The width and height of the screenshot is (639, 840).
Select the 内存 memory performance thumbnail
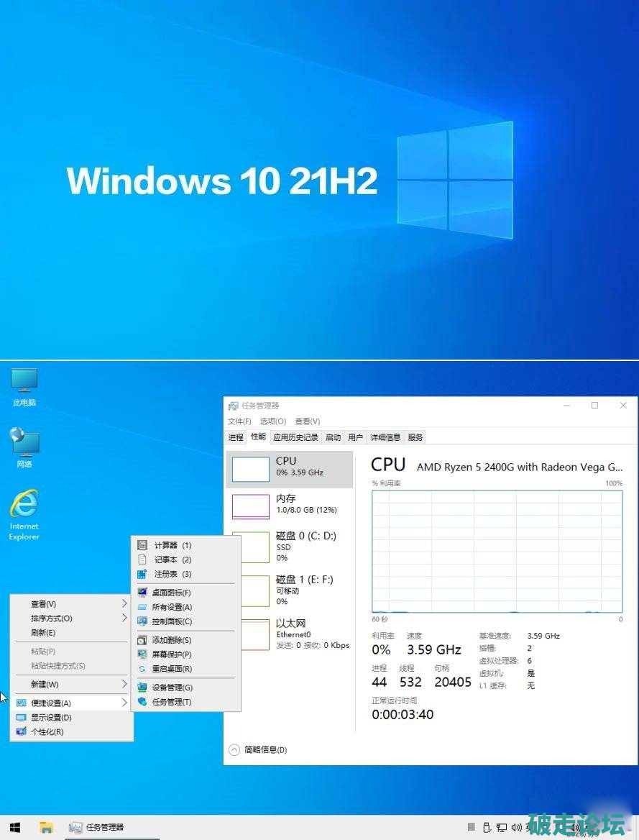pos(289,504)
